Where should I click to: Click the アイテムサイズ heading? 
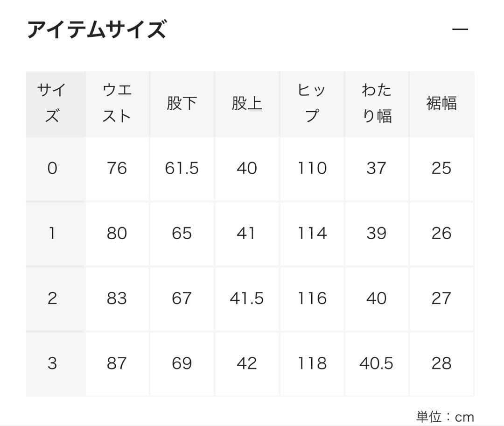pyautogui.click(x=98, y=28)
